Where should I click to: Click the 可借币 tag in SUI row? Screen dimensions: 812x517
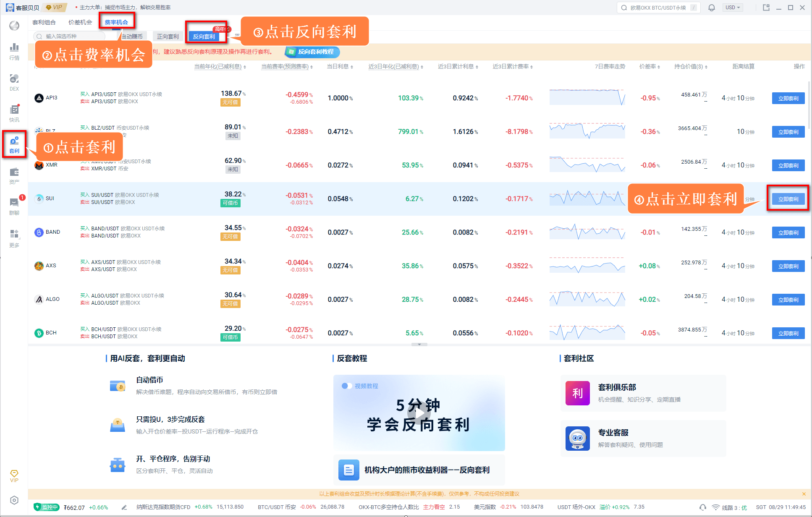(231, 203)
